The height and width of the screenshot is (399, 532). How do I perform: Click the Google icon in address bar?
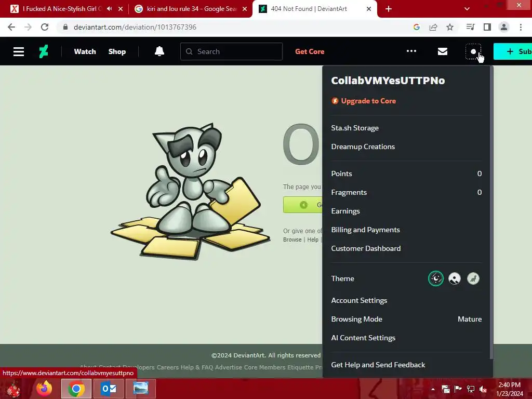click(417, 27)
